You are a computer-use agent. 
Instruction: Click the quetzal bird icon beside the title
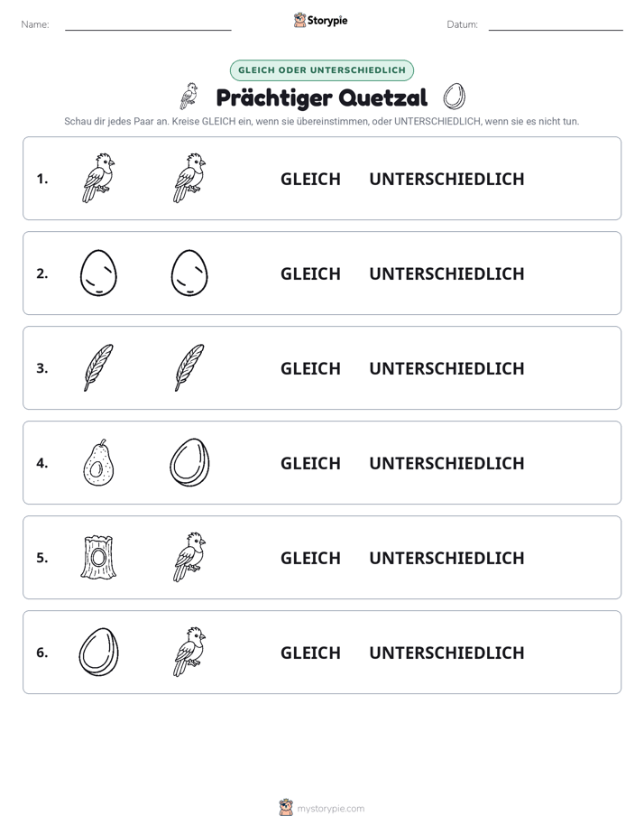click(x=189, y=97)
